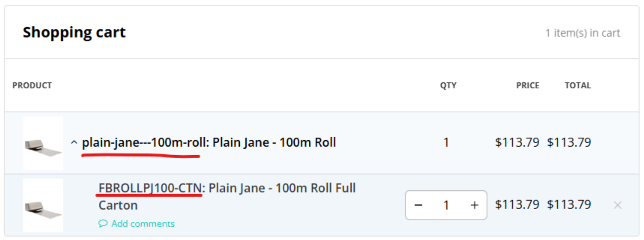Click the PRODUCT column header
Image resolution: width=644 pixels, height=240 pixels.
32,85
